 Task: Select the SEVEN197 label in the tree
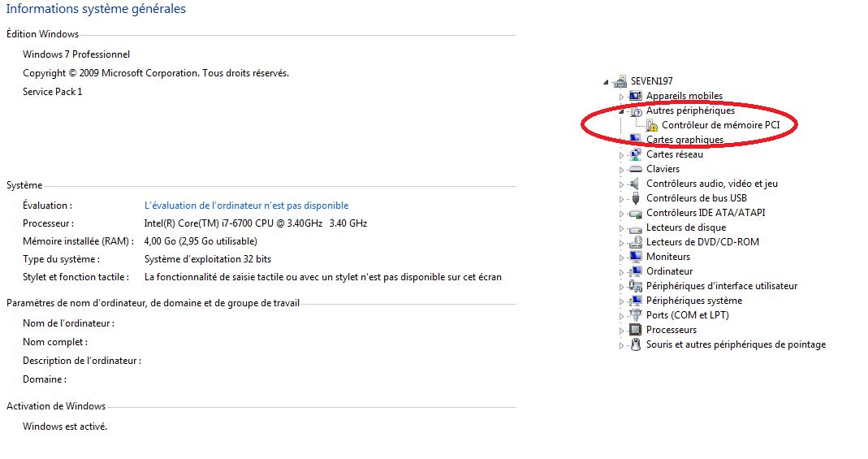click(651, 81)
